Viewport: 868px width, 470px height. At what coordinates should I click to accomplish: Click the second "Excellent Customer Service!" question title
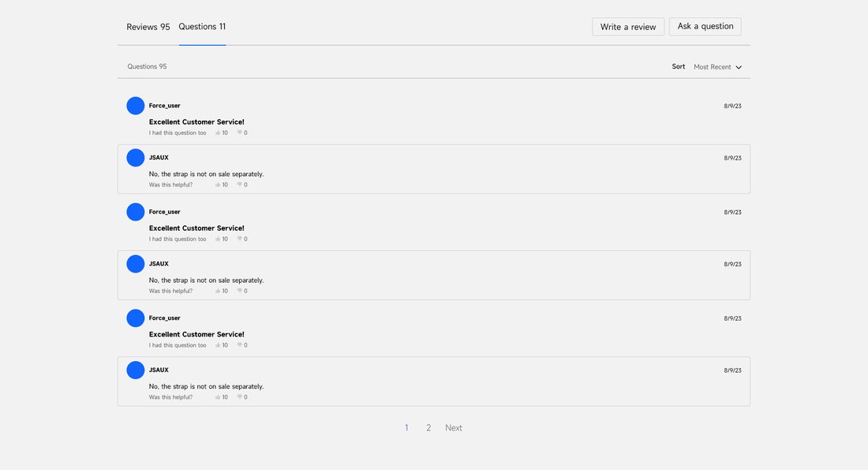196,228
